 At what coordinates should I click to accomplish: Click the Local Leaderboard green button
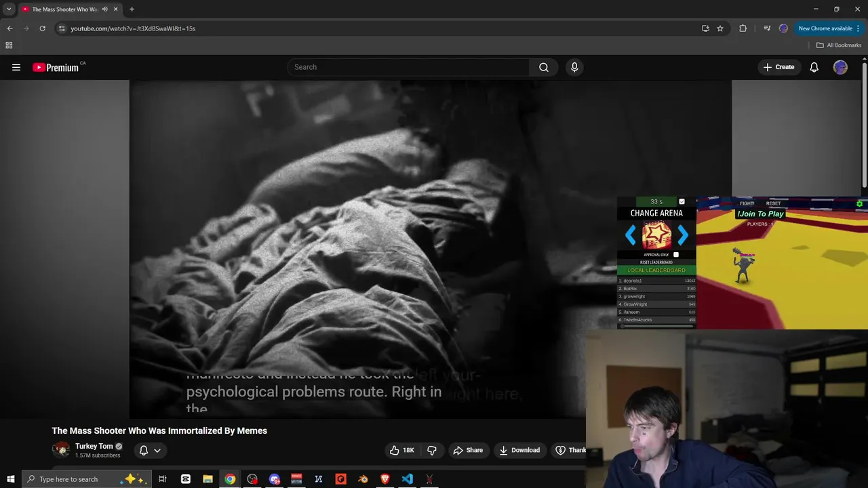[656, 270]
